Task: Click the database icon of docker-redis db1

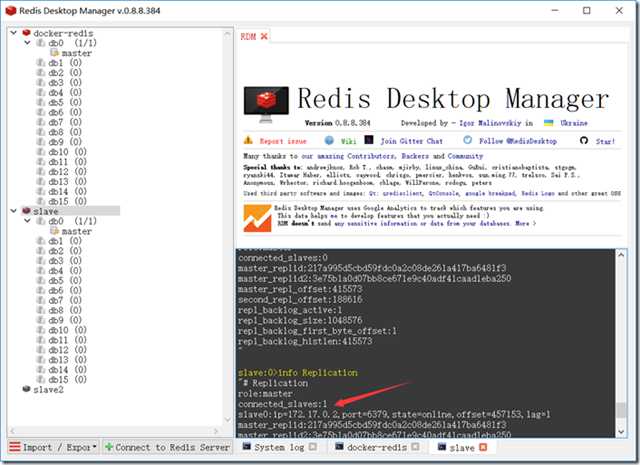Action: [41, 62]
